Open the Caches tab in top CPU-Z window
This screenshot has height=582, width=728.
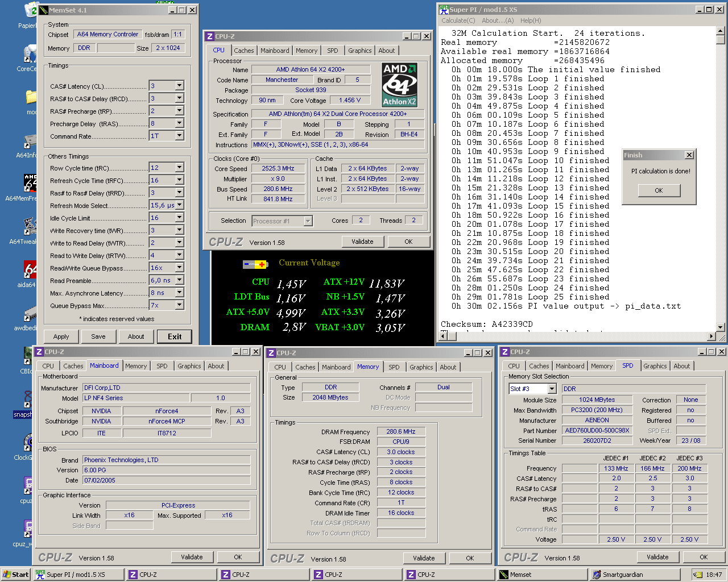pos(244,51)
